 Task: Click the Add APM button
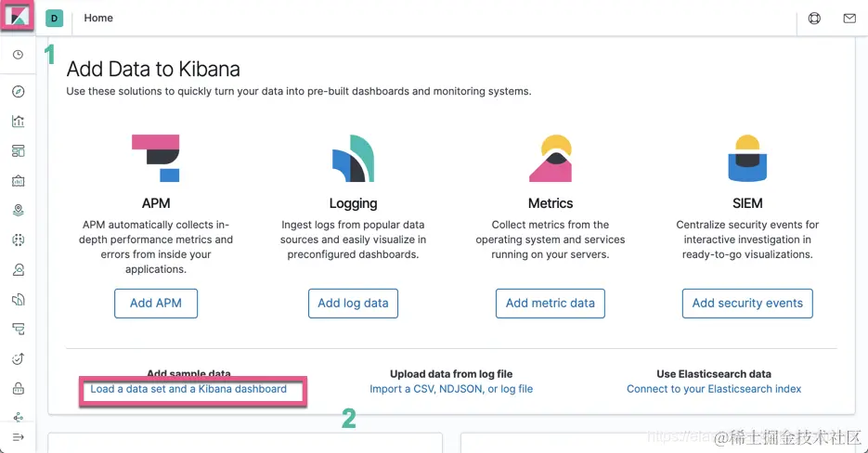click(x=156, y=303)
